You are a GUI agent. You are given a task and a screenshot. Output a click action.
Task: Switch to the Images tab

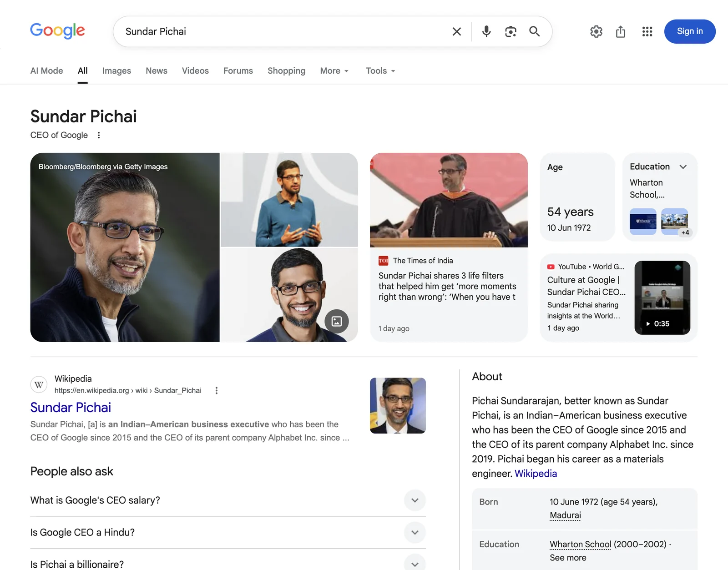tap(116, 71)
